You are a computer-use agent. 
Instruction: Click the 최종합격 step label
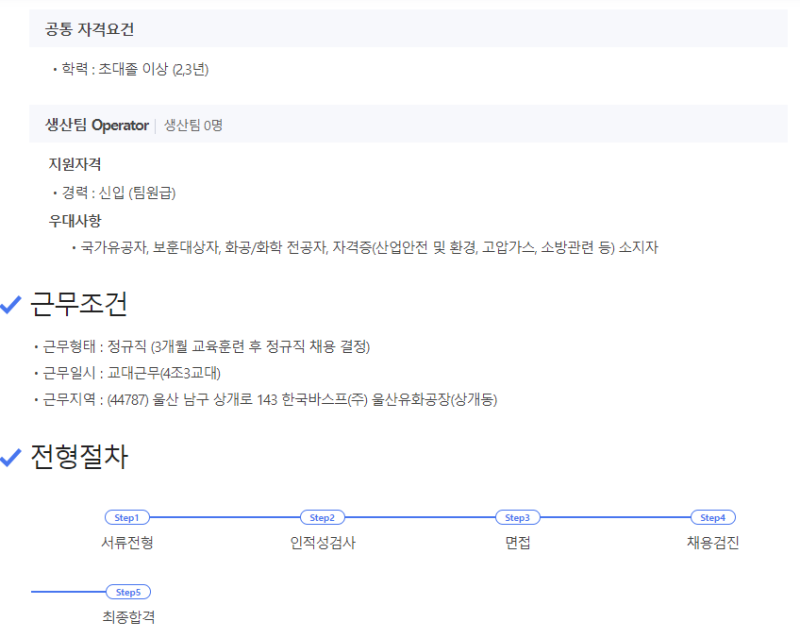(x=128, y=617)
